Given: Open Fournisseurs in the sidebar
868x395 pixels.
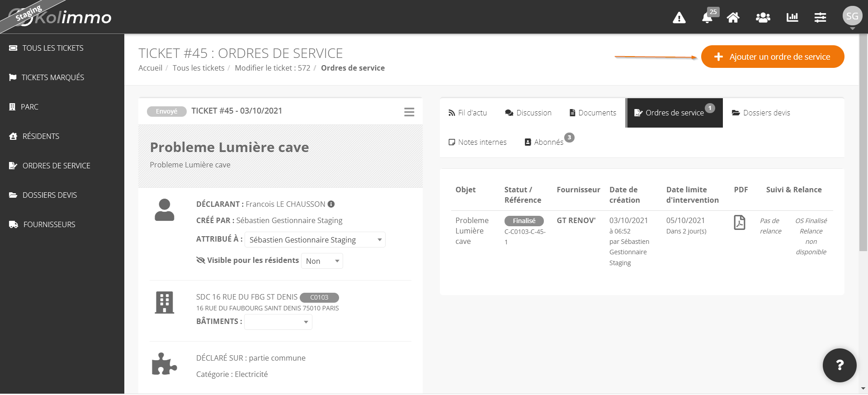Looking at the screenshot, I should coord(49,224).
